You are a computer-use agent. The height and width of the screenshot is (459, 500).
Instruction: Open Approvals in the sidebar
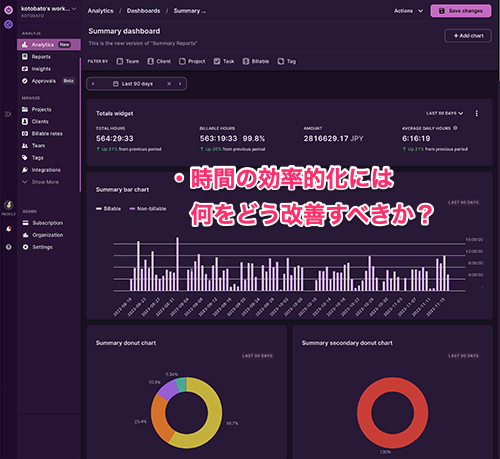coord(44,81)
